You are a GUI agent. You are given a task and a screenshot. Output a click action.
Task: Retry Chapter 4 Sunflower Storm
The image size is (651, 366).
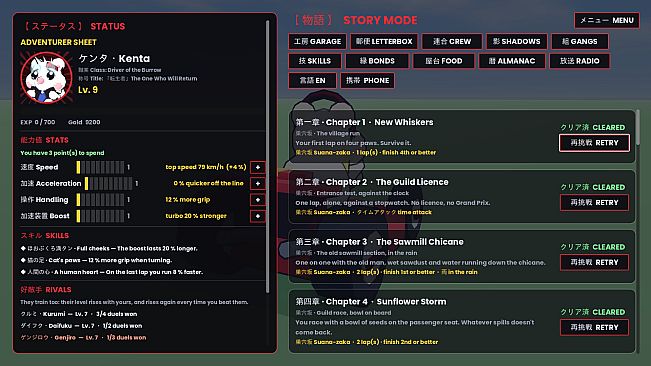pyautogui.click(x=594, y=327)
